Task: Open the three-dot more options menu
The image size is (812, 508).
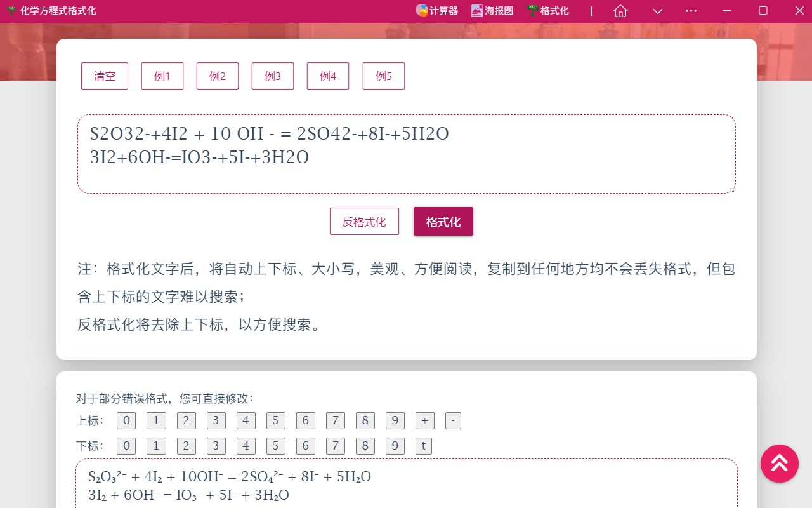Action: coord(691,11)
